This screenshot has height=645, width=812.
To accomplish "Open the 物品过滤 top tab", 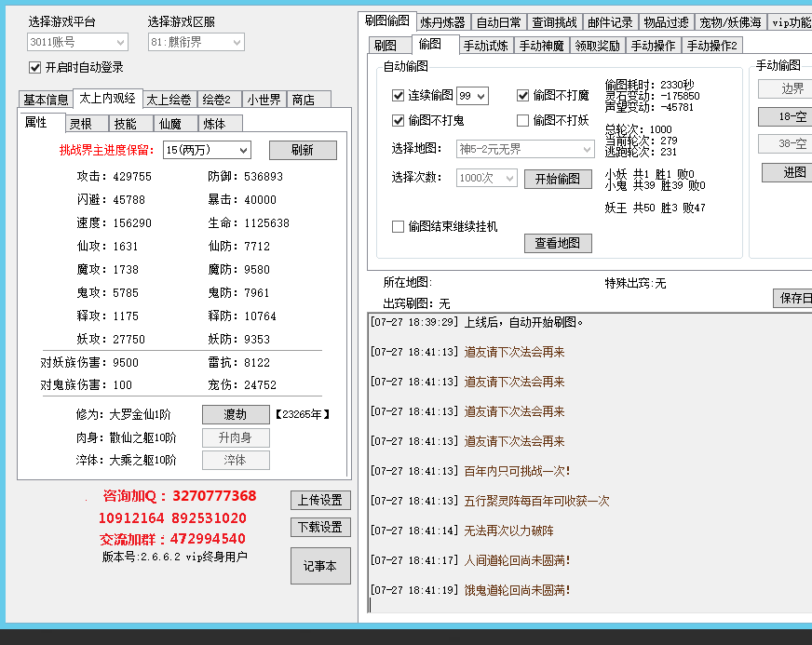I will point(667,22).
